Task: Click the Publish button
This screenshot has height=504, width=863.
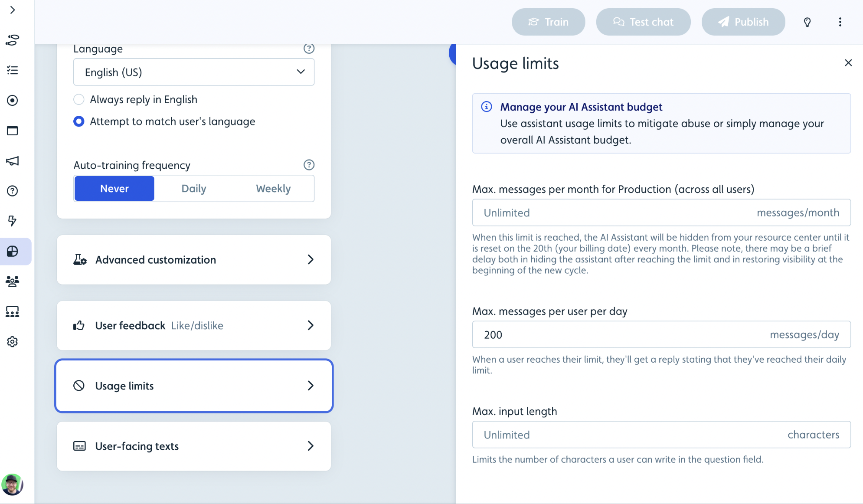Action: click(743, 22)
